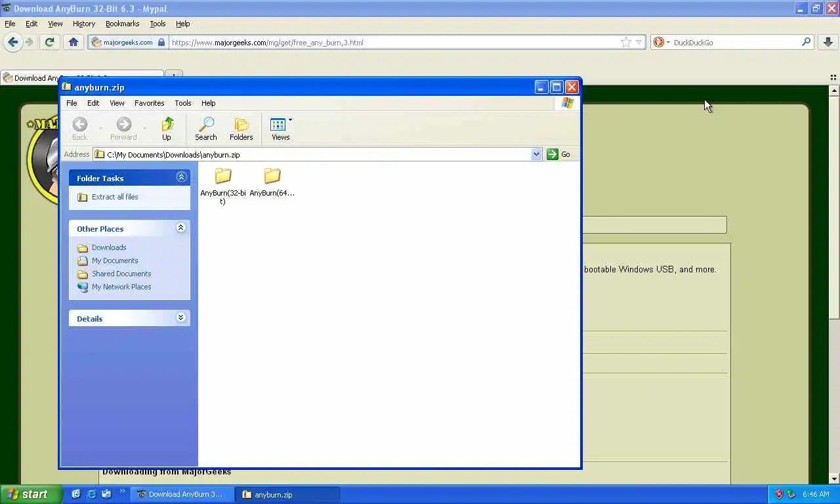840x504 pixels.
Task: Click the Windows start button
Action: (31, 494)
